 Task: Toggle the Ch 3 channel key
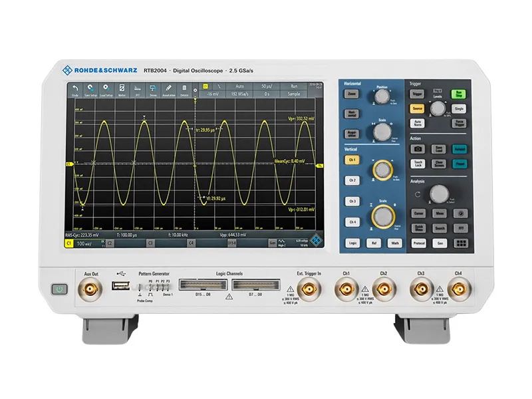[352, 201]
